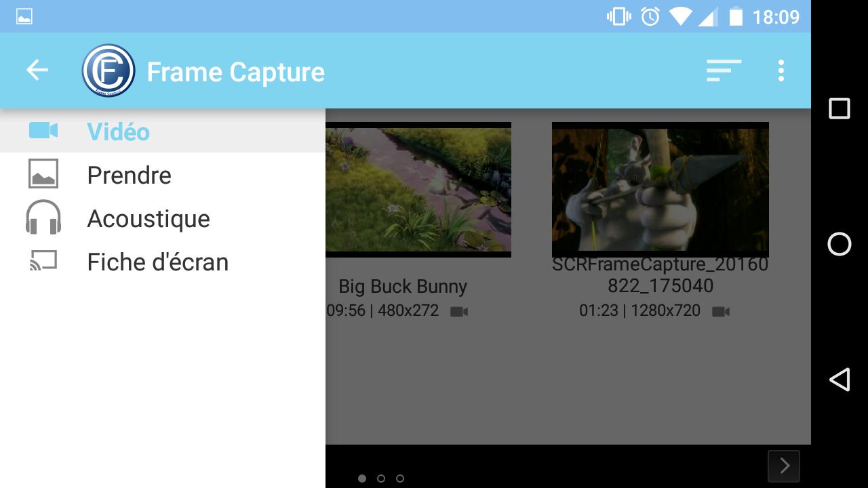Screen dimensions: 868x488
Task: Select the second page indicator dot
Action: click(x=381, y=479)
